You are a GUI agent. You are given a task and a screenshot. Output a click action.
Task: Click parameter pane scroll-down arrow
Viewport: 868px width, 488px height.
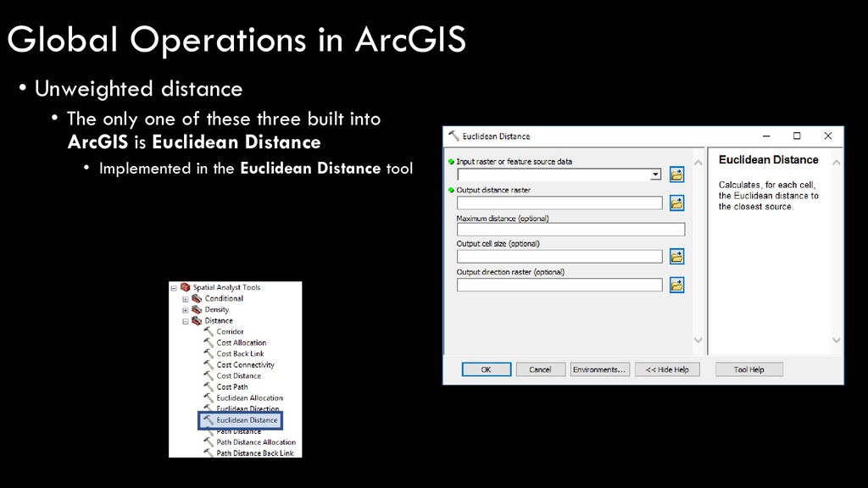point(698,340)
